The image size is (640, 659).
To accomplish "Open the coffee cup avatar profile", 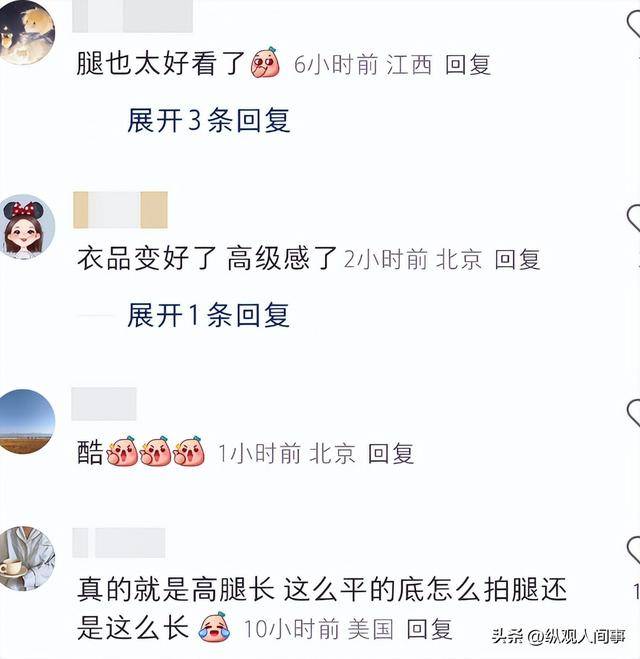I will click(27, 558).
